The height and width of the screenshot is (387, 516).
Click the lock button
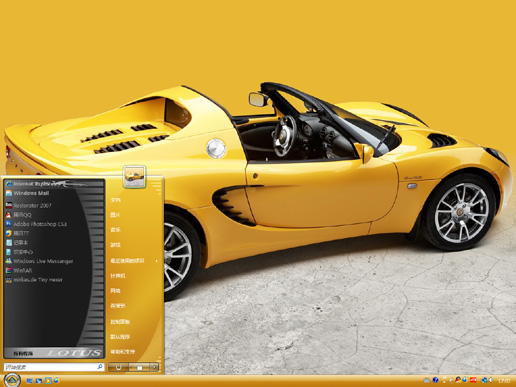[x=139, y=367]
